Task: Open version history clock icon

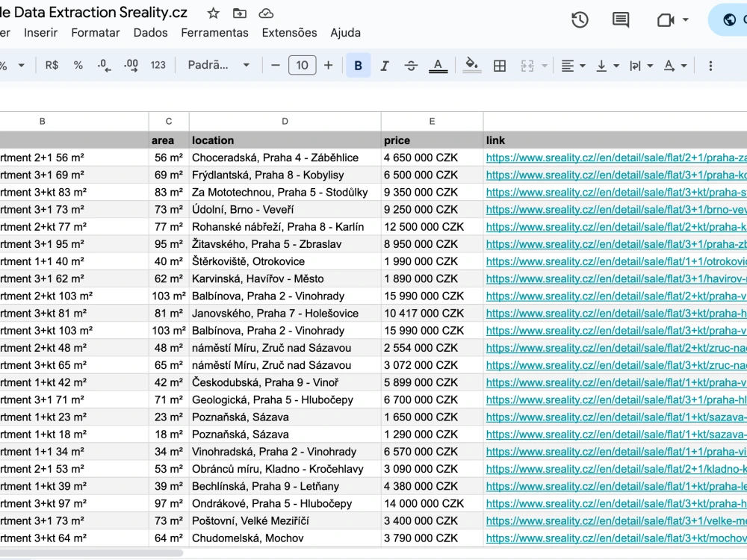Action: (580, 20)
